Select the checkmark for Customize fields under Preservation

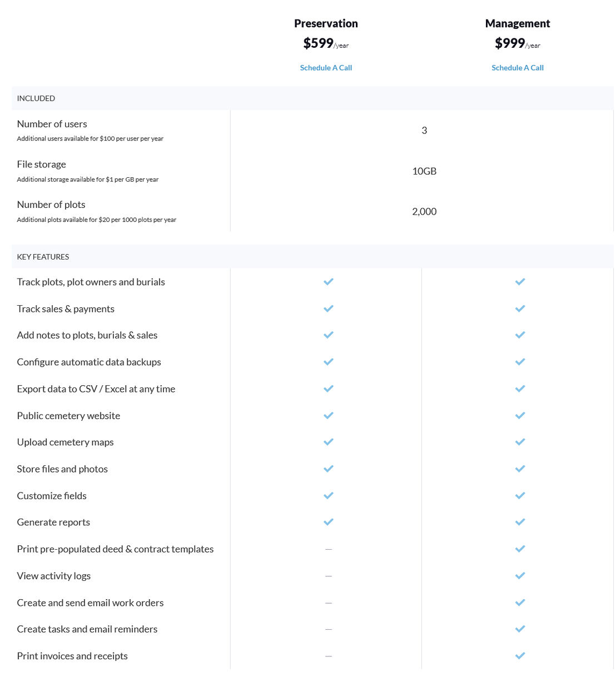coord(328,495)
